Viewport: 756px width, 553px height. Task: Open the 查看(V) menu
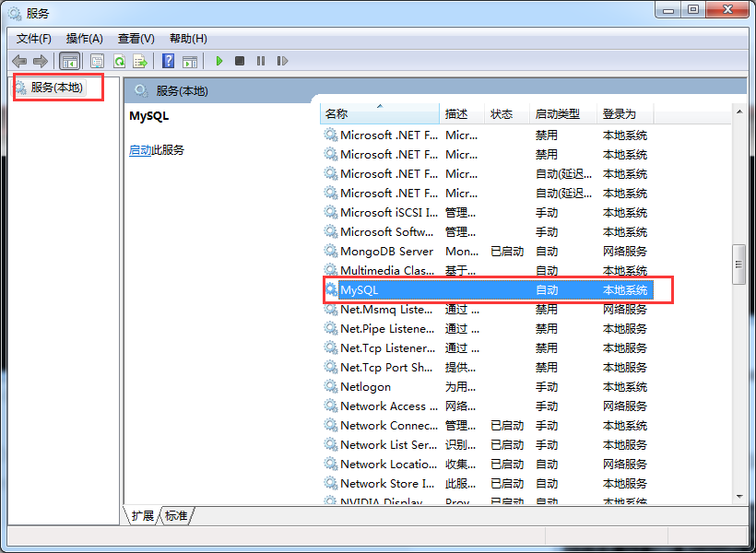pos(136,39)
